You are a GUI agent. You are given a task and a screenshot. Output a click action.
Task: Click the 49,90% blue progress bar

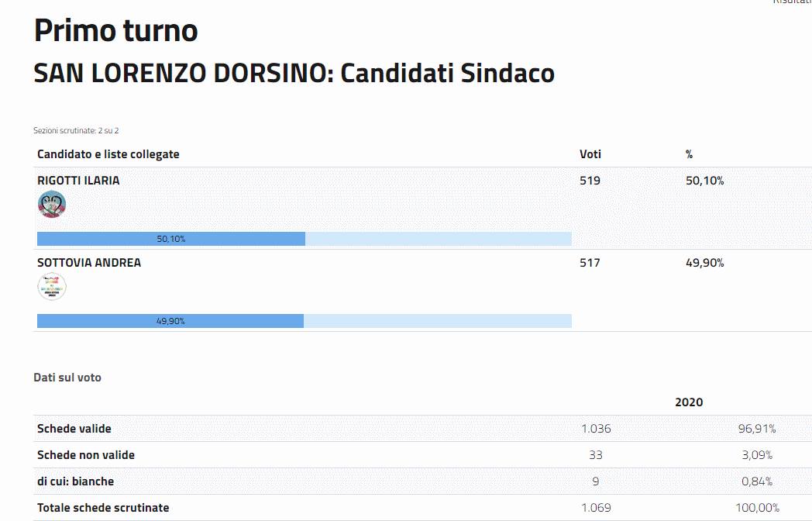170,321
